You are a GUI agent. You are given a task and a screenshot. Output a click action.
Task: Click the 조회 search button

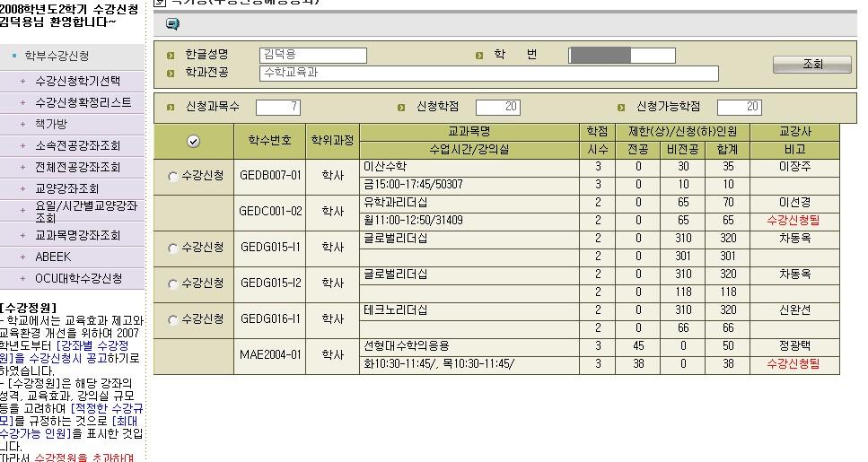click(812, 65)
